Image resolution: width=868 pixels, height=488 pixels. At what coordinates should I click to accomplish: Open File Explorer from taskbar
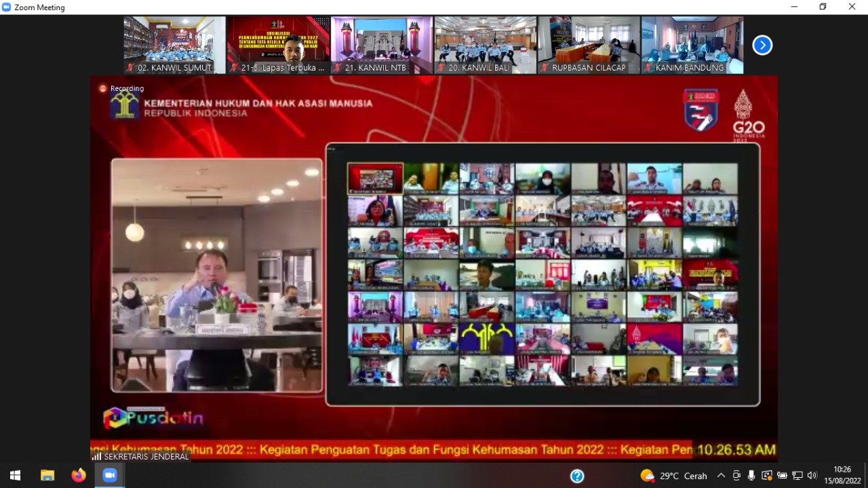[x=47, y=475]
